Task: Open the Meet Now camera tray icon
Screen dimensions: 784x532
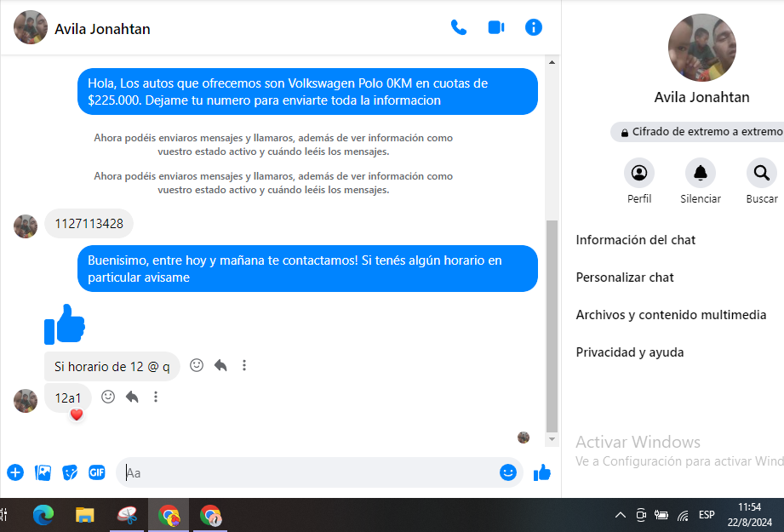Action: pyautogui.click(x=640, y=514)
